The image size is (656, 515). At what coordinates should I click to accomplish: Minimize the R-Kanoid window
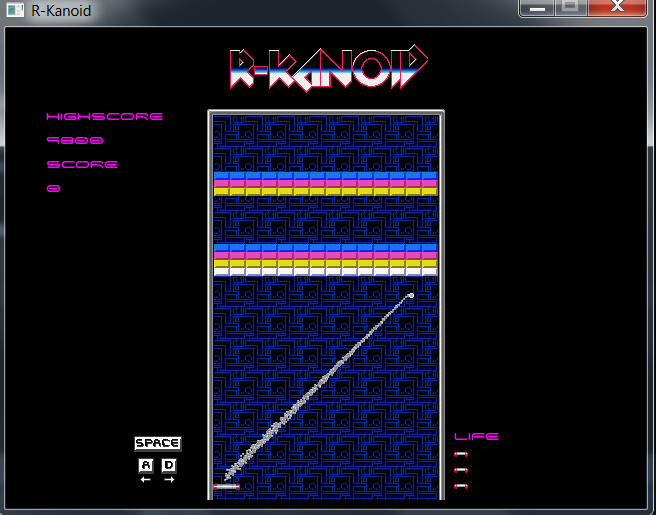538,8
